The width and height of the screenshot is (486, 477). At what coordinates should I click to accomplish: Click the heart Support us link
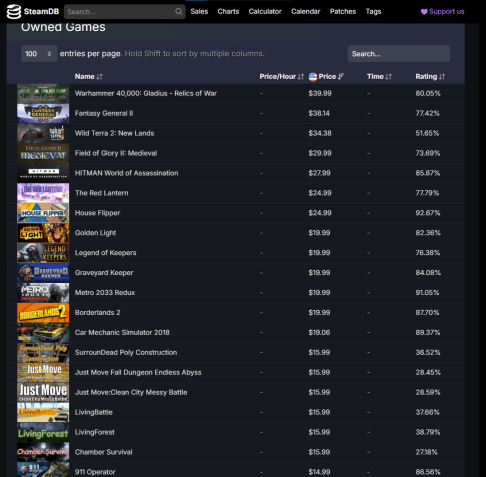coord(442,12)
